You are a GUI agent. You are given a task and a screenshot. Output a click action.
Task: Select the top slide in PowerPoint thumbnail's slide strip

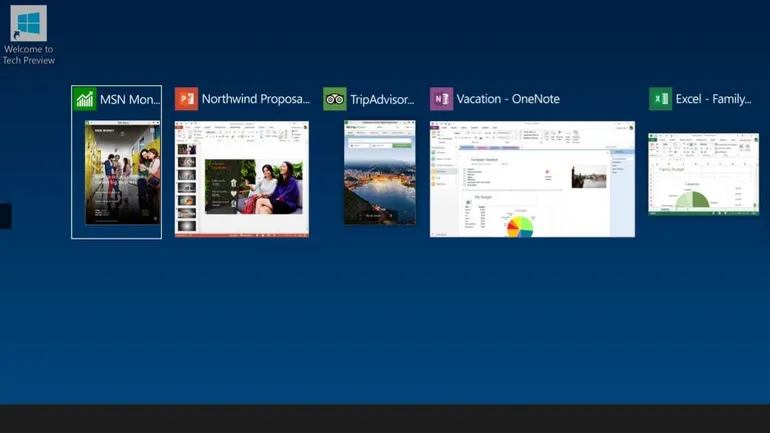(187, 149)
